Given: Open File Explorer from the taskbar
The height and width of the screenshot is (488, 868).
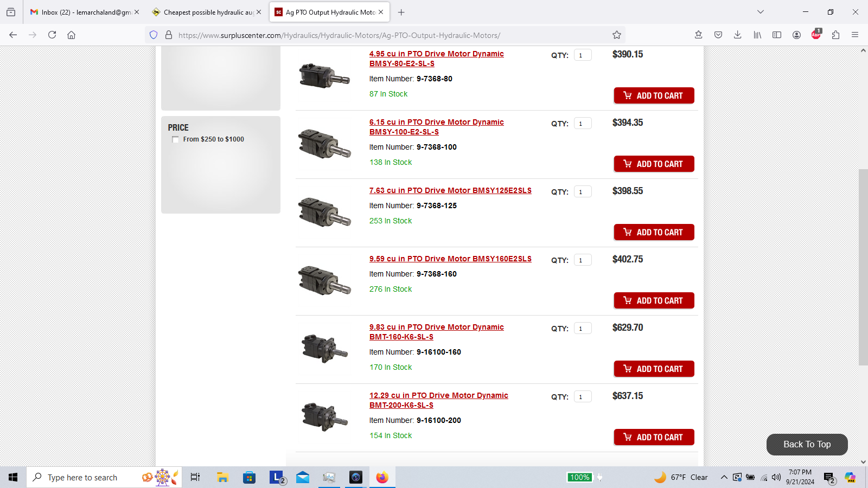Looking at the screenshot, I should [222, 477].
